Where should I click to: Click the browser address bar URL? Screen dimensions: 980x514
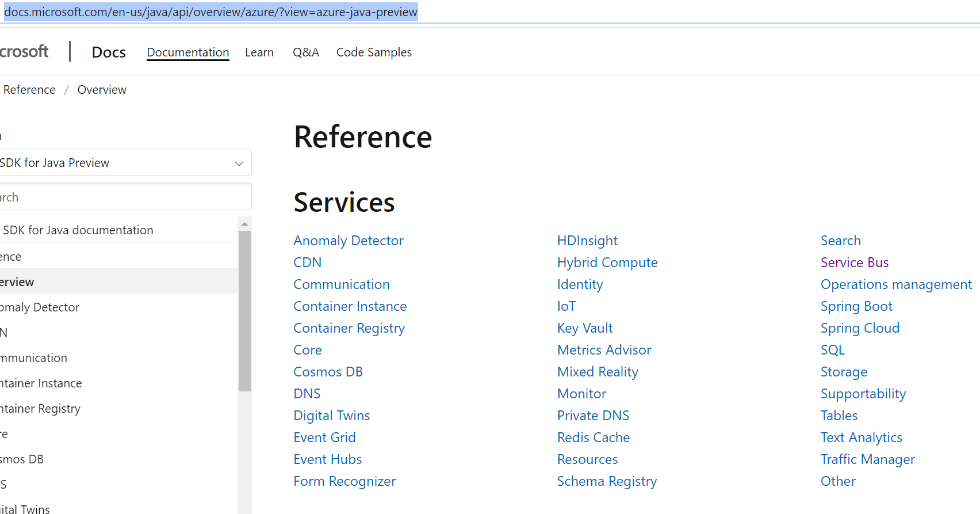point(210,12)
